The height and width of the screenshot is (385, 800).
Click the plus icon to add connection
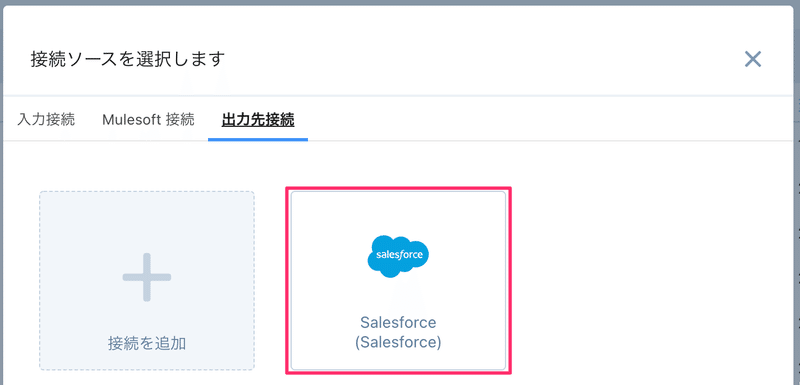[x=147, y=277]
